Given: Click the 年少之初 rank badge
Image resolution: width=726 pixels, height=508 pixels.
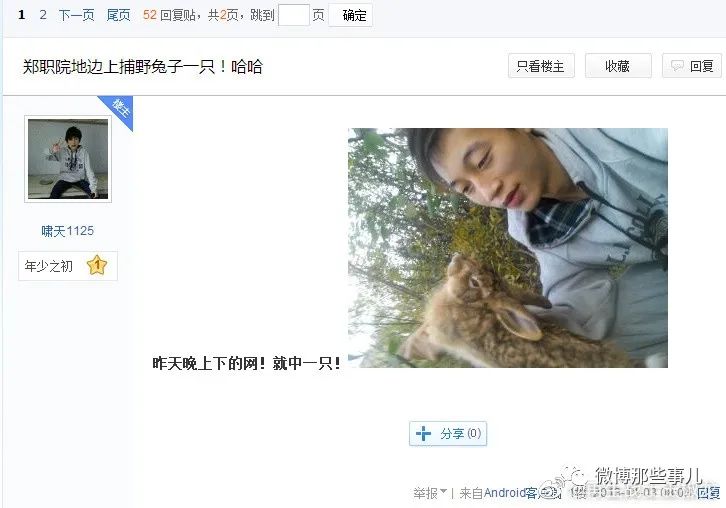Looking at the screenshot, I should [x=68, y=266].
